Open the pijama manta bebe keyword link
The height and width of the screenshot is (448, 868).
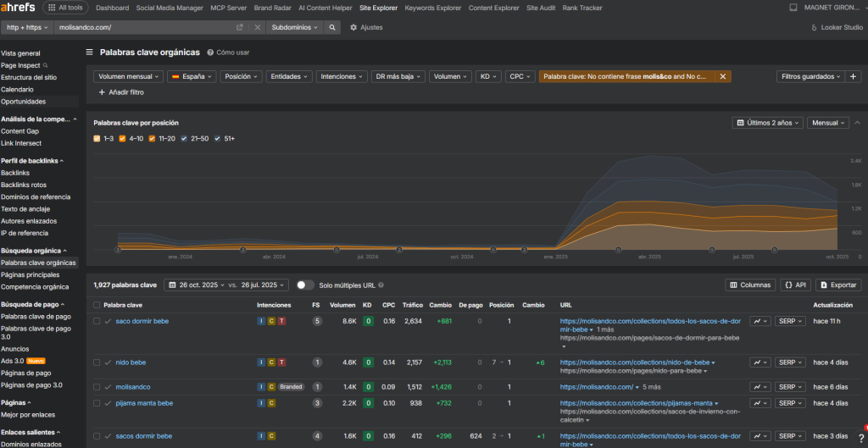click(x=144, y=403)
